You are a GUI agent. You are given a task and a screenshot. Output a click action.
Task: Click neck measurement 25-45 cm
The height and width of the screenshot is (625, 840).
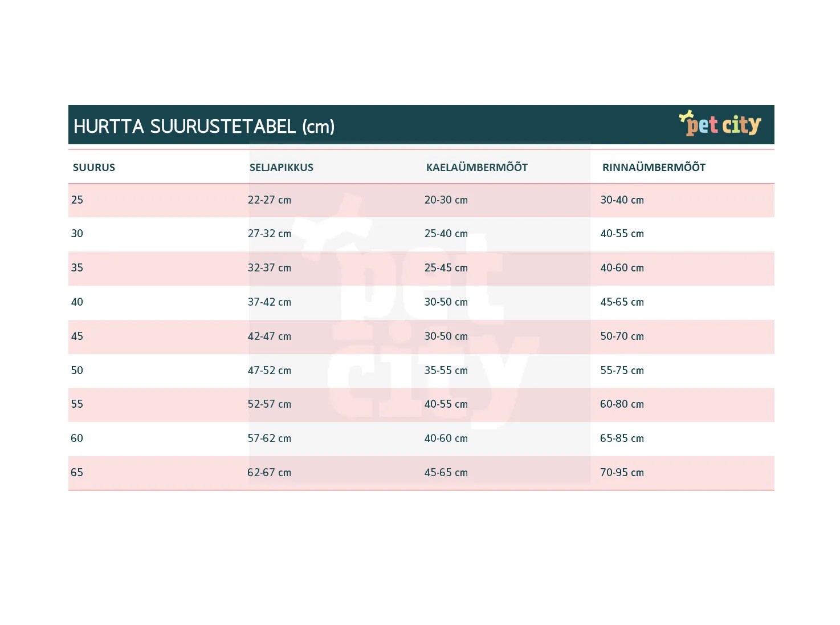click(x=446, y=268)
